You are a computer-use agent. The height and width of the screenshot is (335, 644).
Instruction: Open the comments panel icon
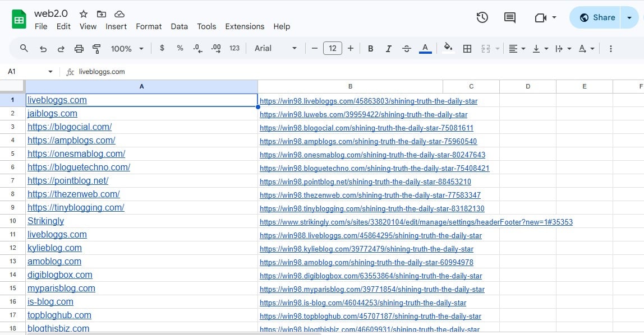[509, 17]
